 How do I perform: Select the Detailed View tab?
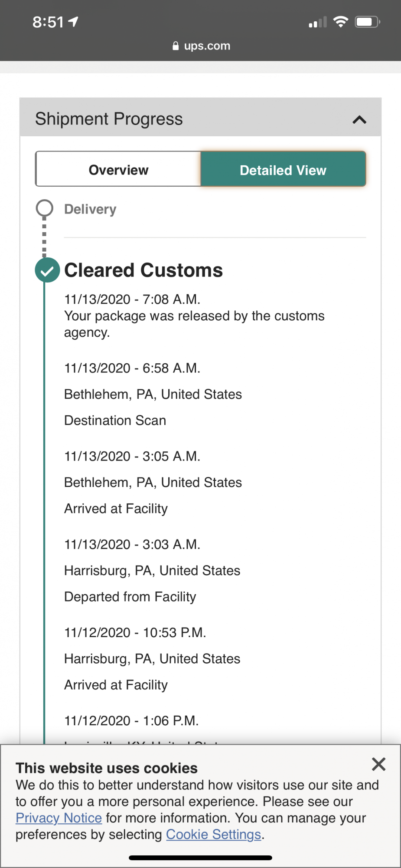[283, 170]
